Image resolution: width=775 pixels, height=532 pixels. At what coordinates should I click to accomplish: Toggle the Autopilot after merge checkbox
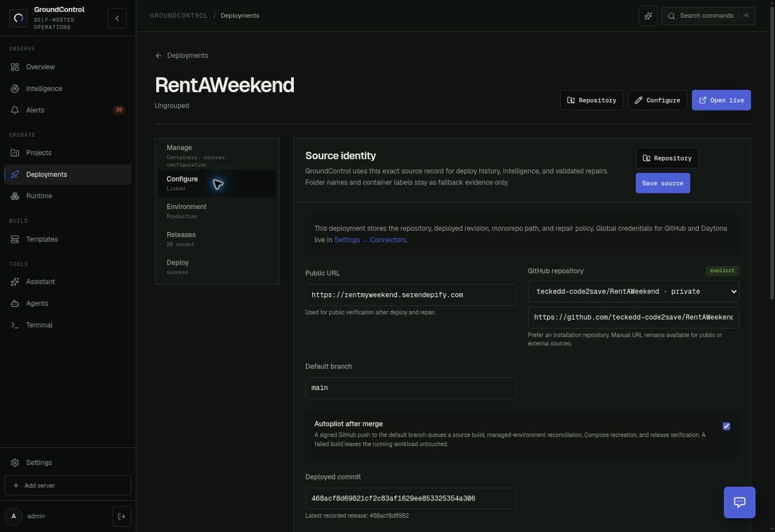click(726, 426)
